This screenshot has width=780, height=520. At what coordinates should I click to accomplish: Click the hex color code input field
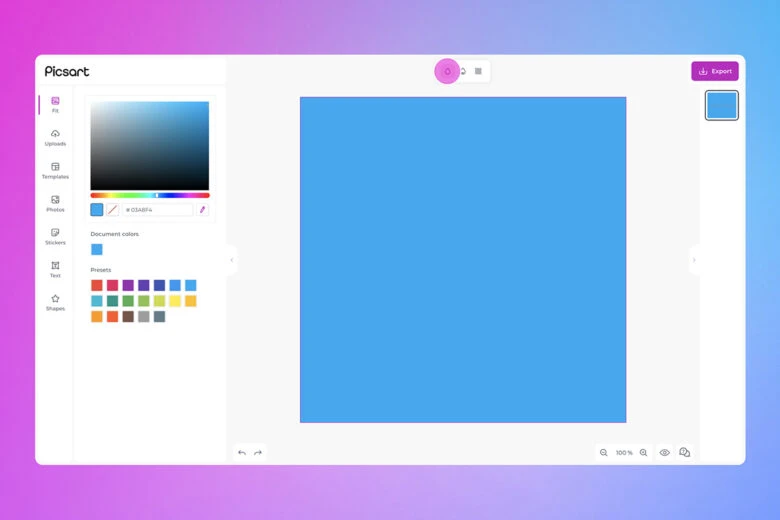pyautogui.click(x=157, y=210)
